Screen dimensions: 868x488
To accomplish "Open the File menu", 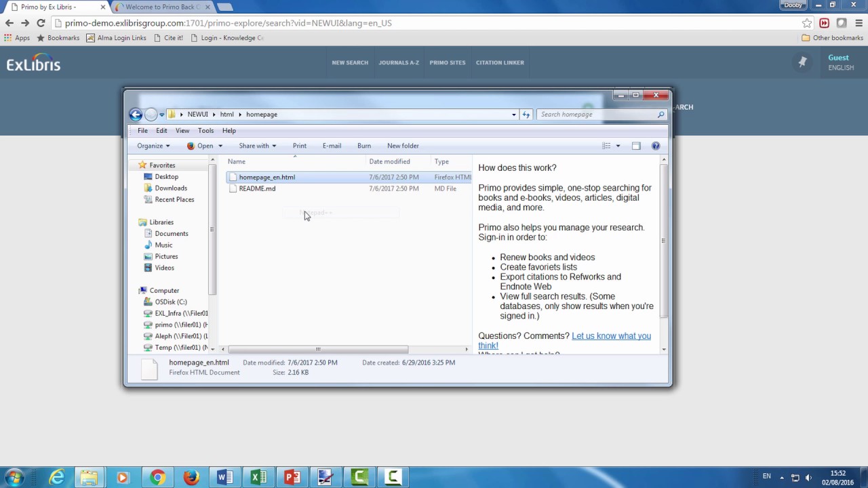I will point(142,131).
